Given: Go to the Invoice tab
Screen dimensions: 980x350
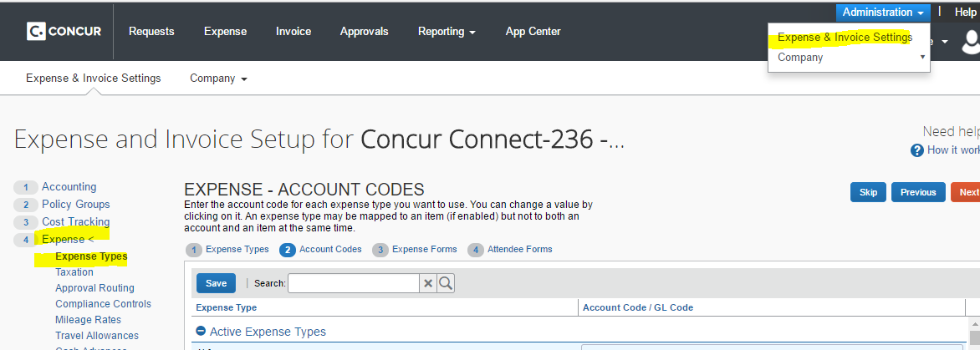Looking at the screenshot, I should pyautogui.click(x=293, y=31).
